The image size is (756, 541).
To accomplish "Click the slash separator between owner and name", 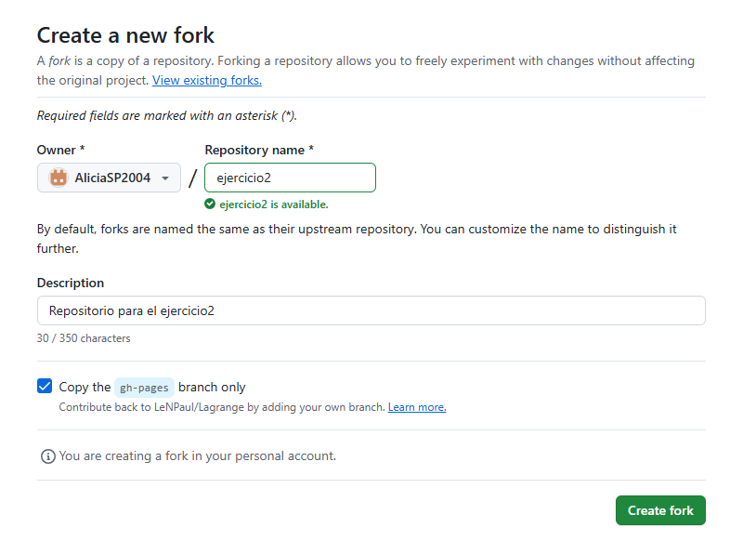I will (x=192, y=178).
